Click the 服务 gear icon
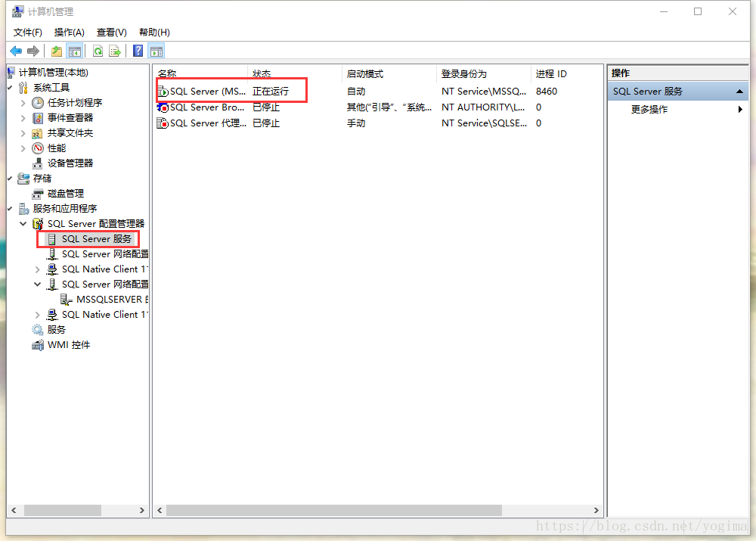Screen dimensions: 756x541 (x=38, y=330)
